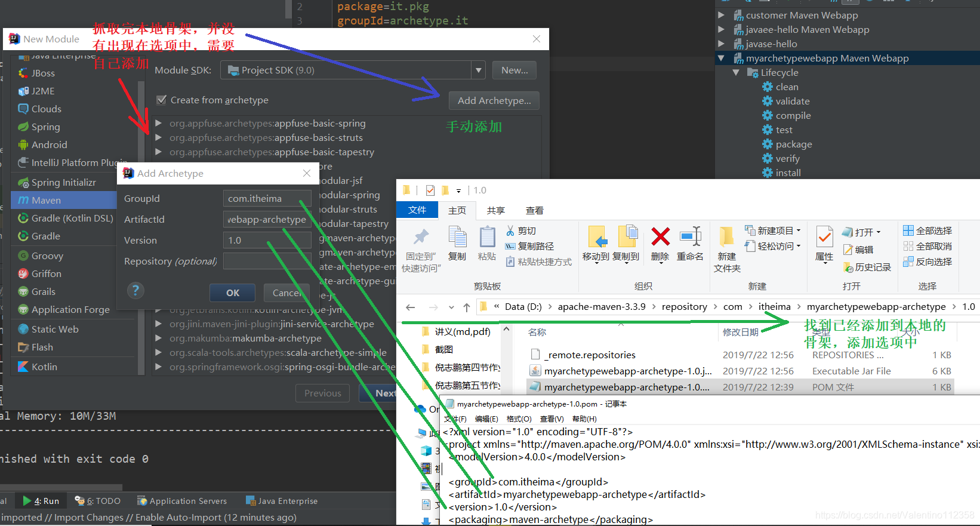Open the Explorer 文件 tab

[417, 210]
